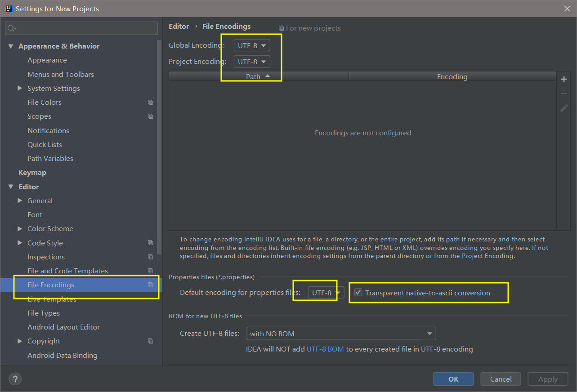
Task: Open Android Layout Editor settings
Action: pyautogui.click(x=64, y=327)
